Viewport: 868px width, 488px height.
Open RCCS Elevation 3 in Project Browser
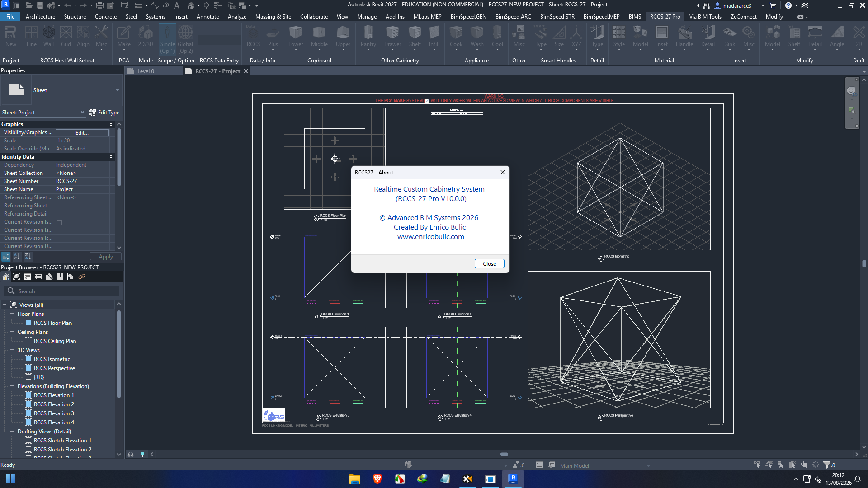point(54,413)
